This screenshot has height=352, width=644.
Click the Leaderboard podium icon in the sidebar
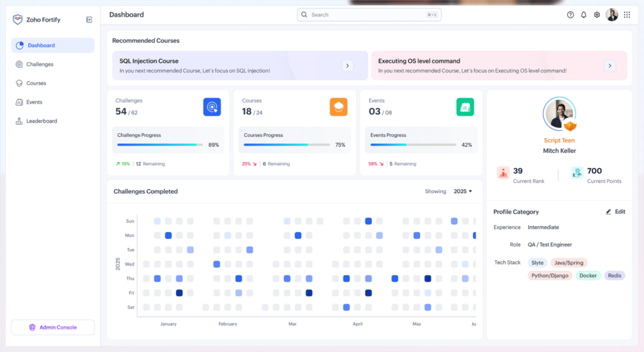pos(19,121)
